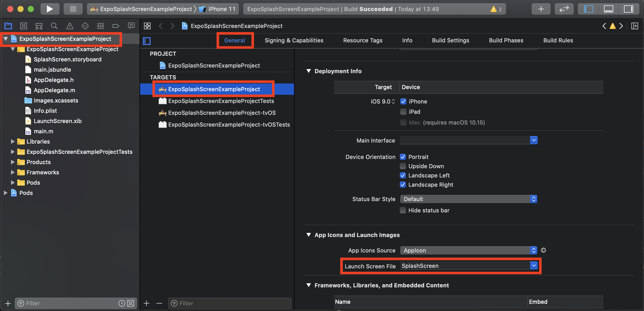
Task: Check the Hide status bar option
Action: pos(403,210)
